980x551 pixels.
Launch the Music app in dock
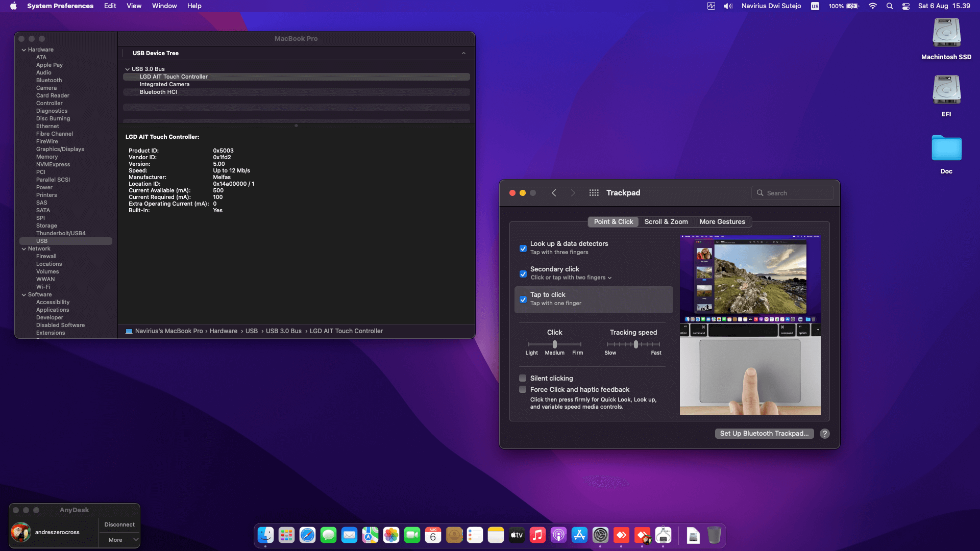tap(537, 535)
